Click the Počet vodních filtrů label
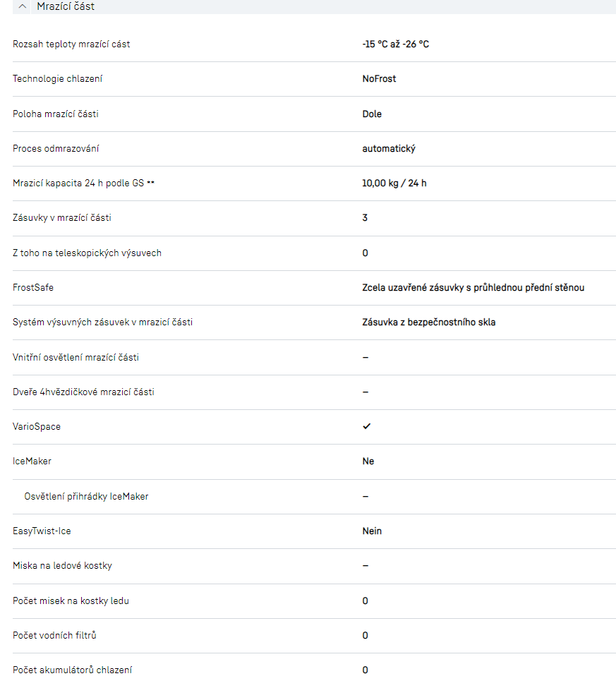 (x=54, y=635)
